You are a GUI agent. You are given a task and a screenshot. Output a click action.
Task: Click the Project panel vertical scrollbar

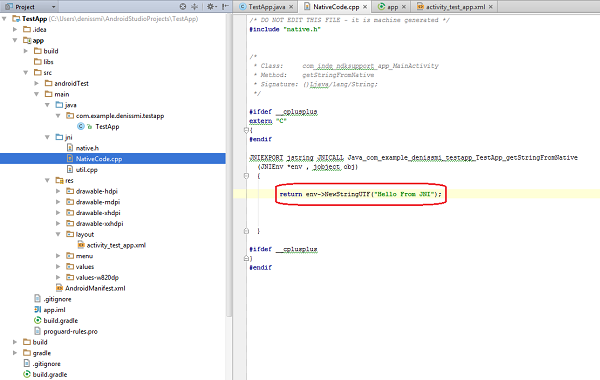[x=229, y=165]
